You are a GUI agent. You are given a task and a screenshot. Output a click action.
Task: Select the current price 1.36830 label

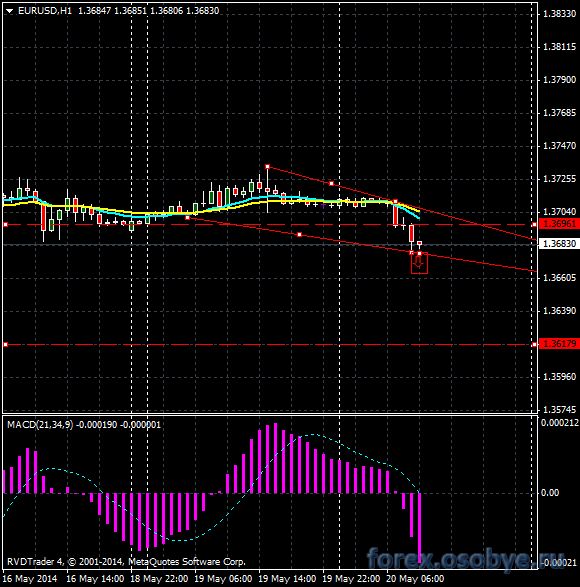(x=559, y=244)
